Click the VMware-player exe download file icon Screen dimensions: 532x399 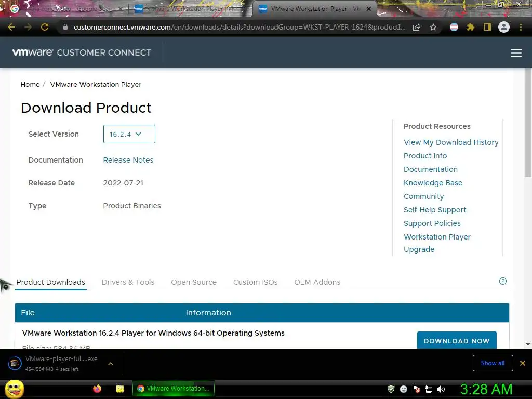[15, 363]
